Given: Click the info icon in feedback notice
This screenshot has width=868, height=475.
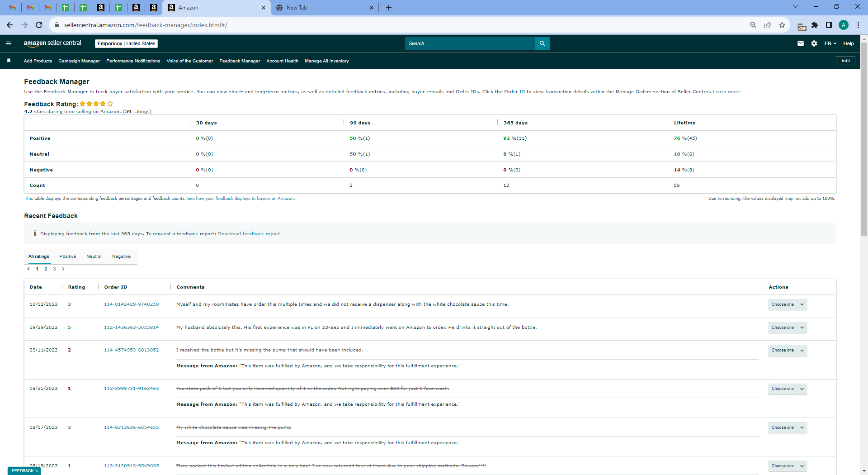Looking at the screenshot, I should click(x=35, y=233).
